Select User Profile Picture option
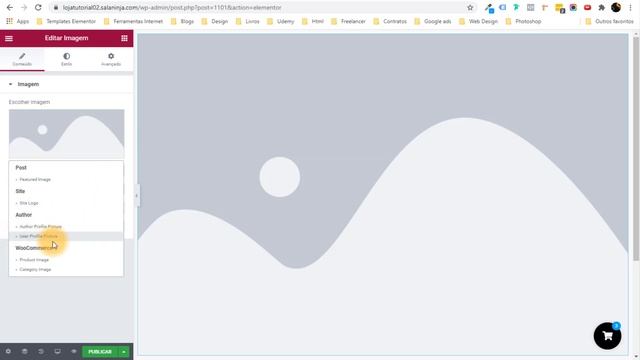Screen dimensions: 640x360 point(66,236)
